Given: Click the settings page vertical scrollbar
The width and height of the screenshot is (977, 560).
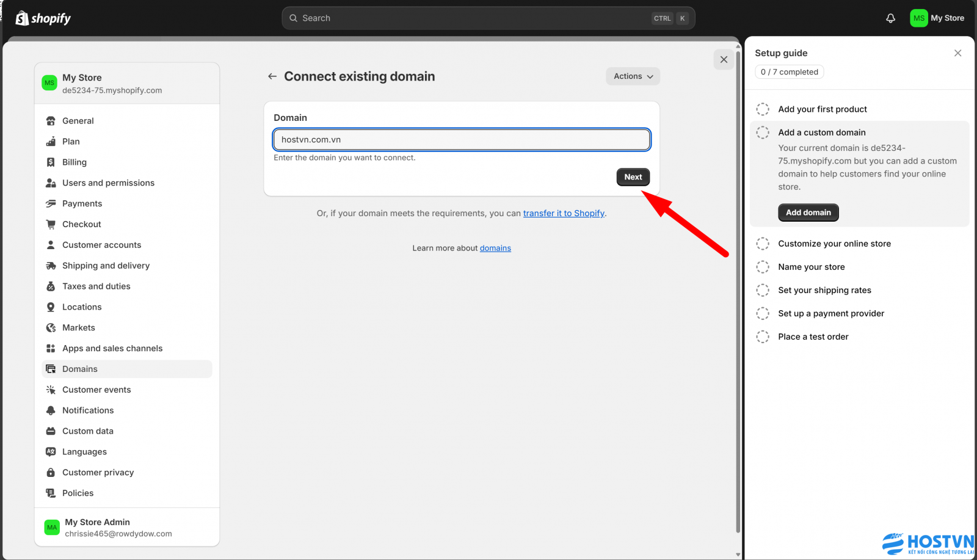Looking at the screenshot, I should click(x=738, y=293).
